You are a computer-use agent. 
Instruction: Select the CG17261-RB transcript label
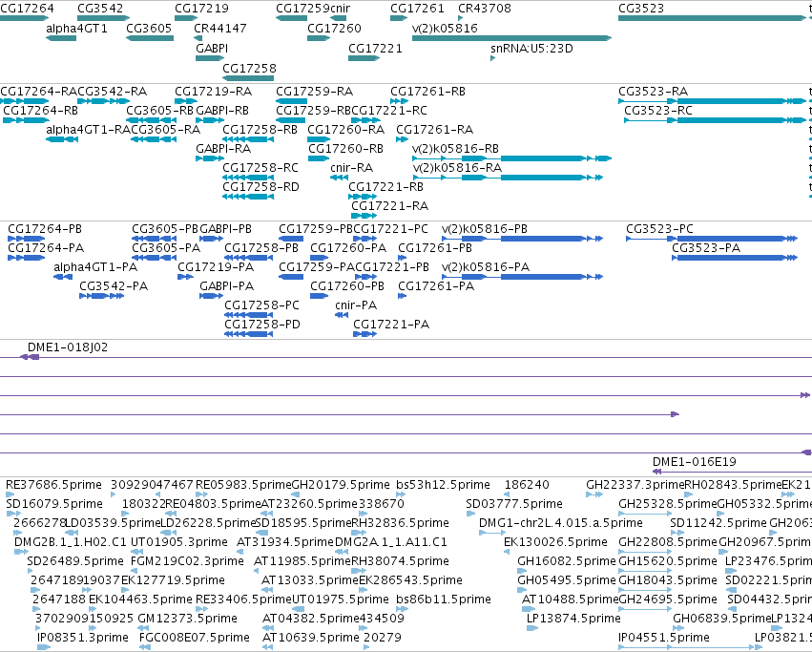427,92
